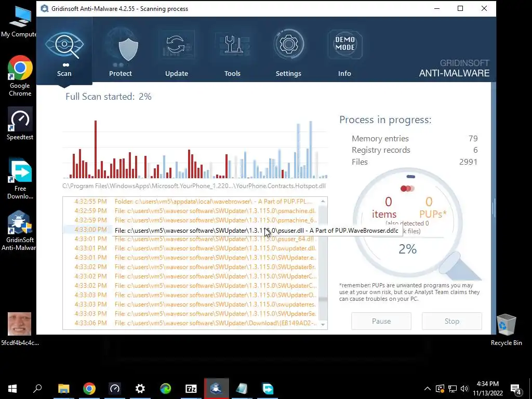Viewport: 532px width, 399px height.
Task: Click the 2% circular progress indicator
Action: click(407, 249)
